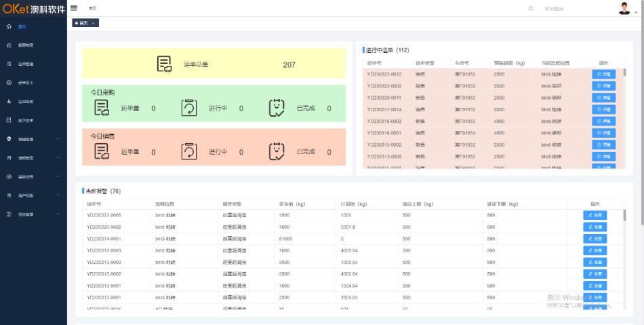The image size is (644, 325).
Task: Click 今日采购 运单量 document icon
Action: click(x=102, y=108)
